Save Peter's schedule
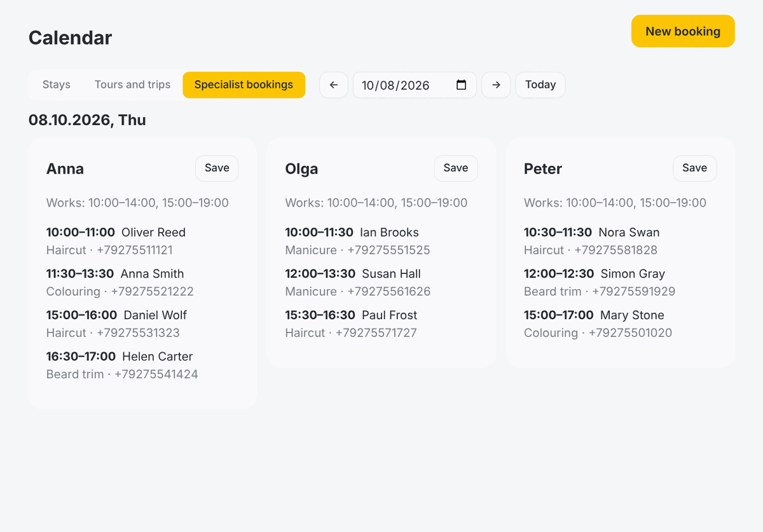The image size is (763, 532). tap(695, 168)
